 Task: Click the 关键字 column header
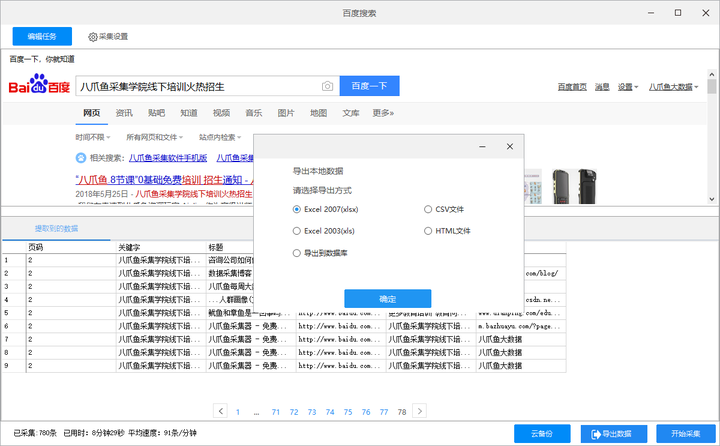pyautogui.click(x=161, y=247)
